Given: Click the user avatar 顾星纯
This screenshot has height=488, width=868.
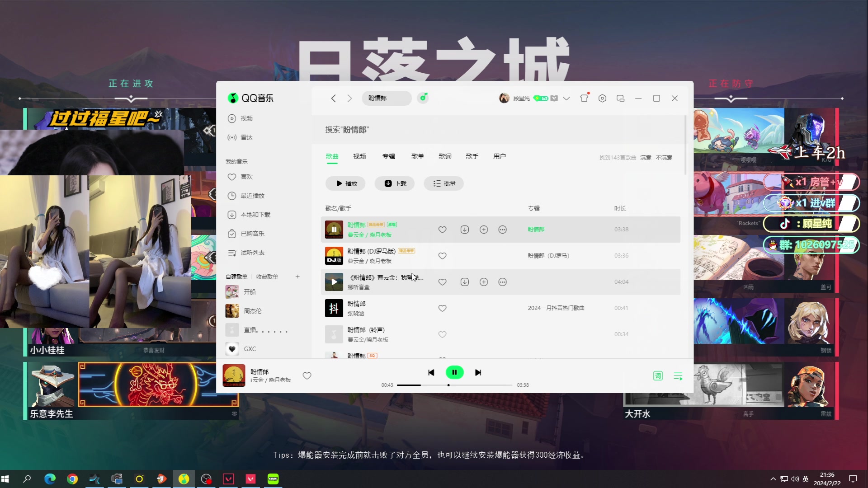Looking at the screenshot, I should click(x=504, y=98).
